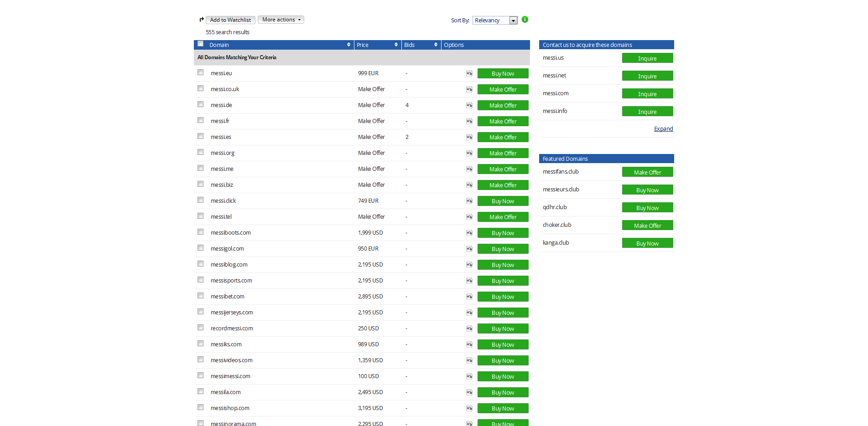Check the box for messishop.com
This screenshot has width=868, height=426.
200,407
